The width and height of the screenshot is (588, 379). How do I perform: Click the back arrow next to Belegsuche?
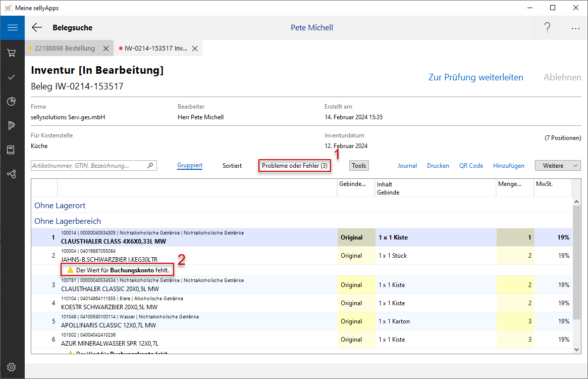tap(37, 28)
